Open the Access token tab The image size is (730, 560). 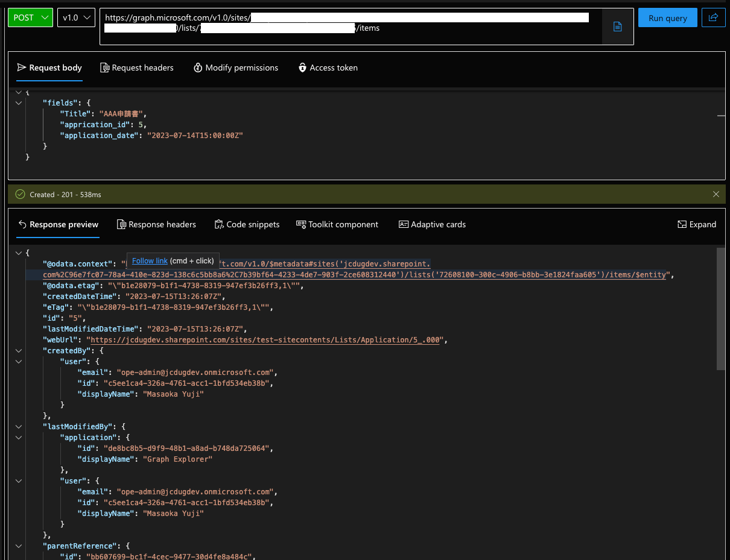pyautogui.click(x=328, y=68)
